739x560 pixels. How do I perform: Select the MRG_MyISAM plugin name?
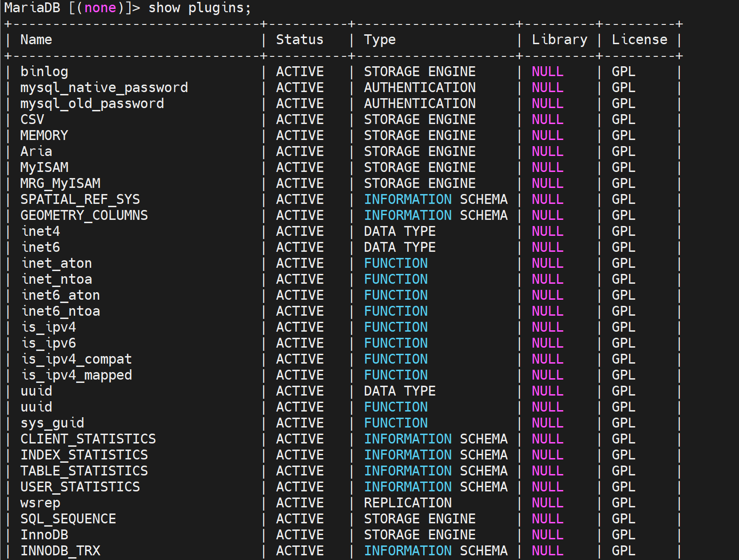60,184
